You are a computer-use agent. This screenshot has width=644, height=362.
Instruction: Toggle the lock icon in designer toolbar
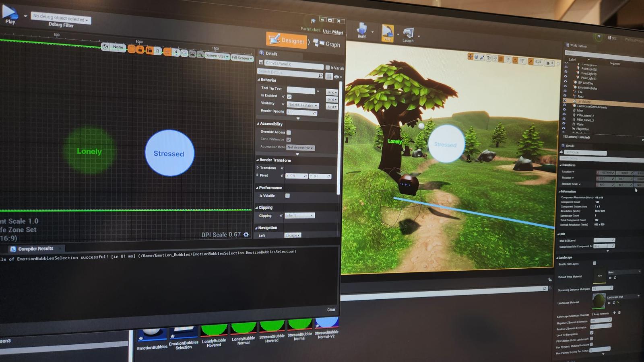(140, 49)
